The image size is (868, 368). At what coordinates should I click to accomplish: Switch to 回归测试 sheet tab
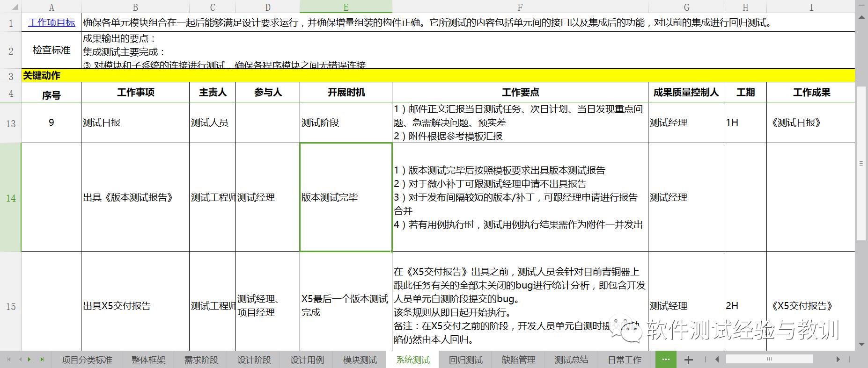(465, 360)
